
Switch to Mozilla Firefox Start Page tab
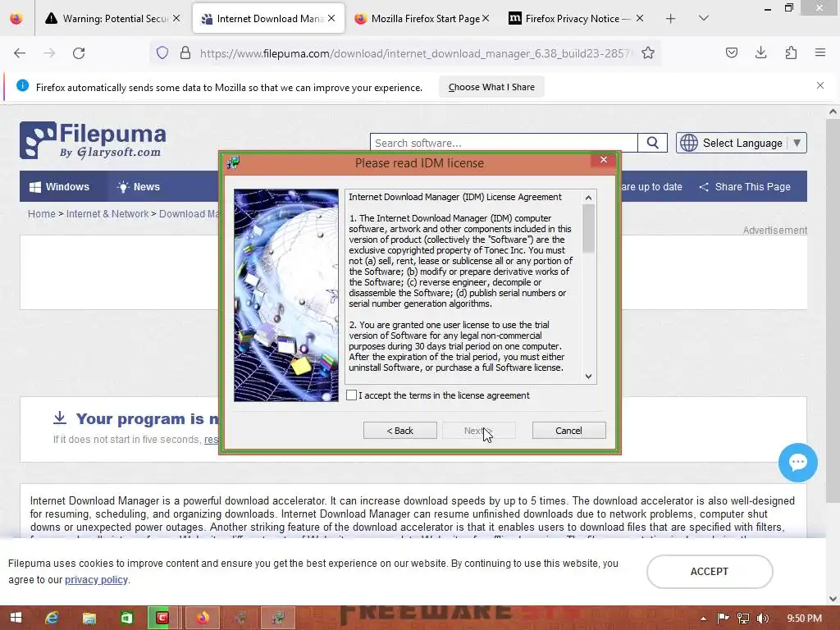[419, 19]
